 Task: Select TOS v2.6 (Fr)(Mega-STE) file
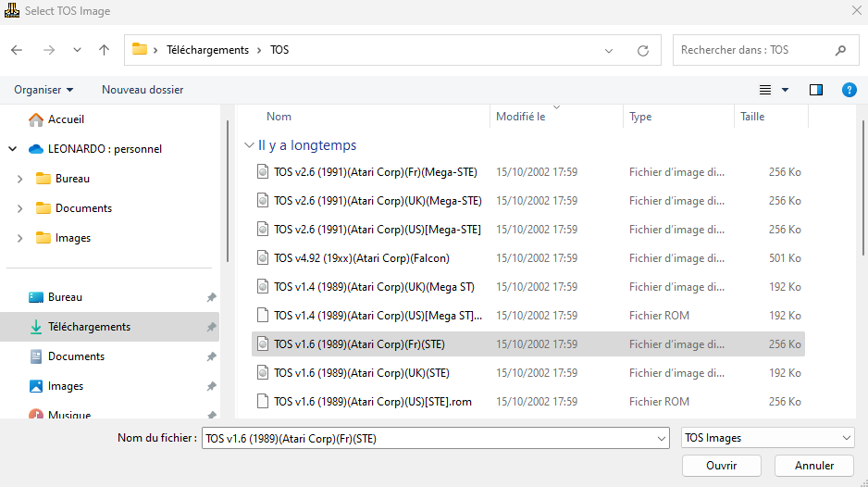click(x=528, y=172)
